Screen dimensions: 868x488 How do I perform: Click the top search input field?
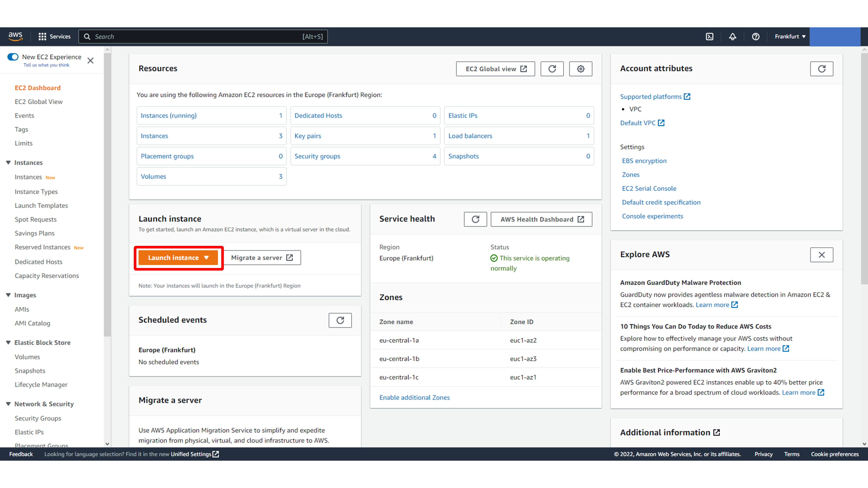click(x=203, y=37)
